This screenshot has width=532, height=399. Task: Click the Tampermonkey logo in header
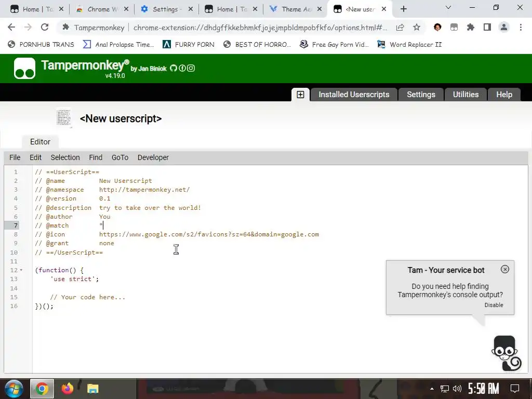24,68
